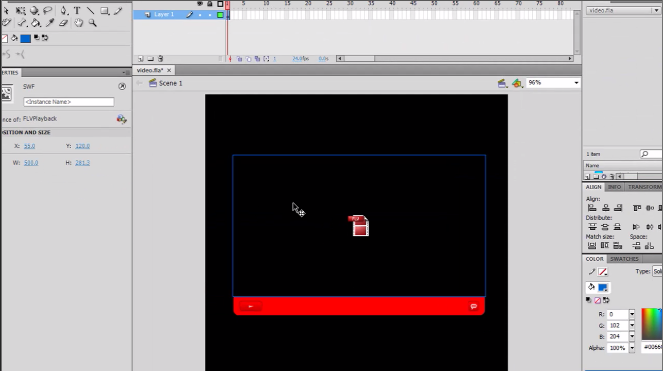
Task: Click the Black and White icon in Tools
Action: 37,38
